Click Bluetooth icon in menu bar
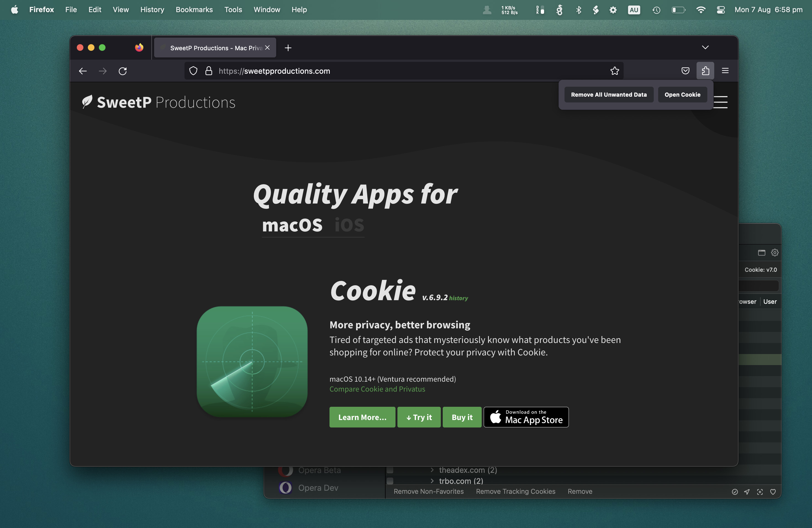Viewport: 812px width, 528px height. pos(578,10)
